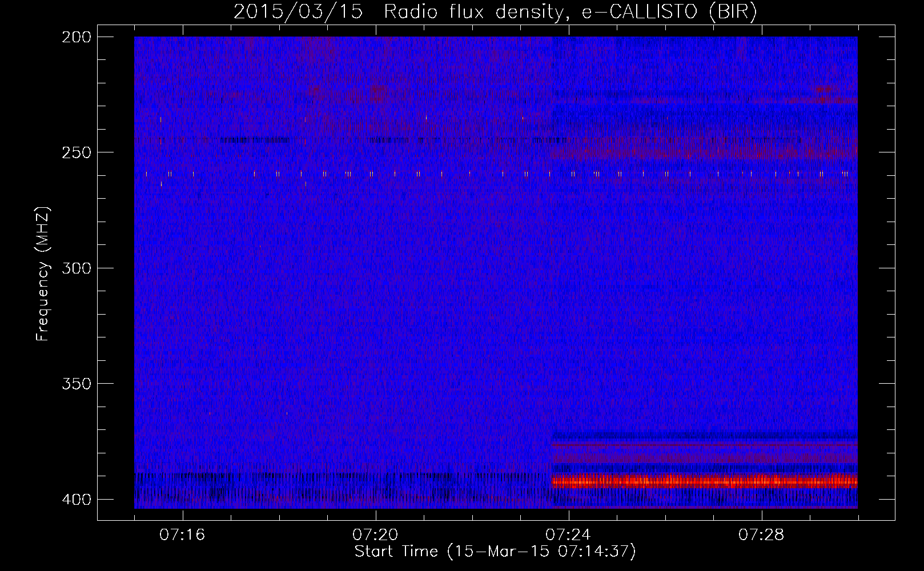Click the 07:16 time tick label
Screen dimensions: 924x571
(182, 535)
